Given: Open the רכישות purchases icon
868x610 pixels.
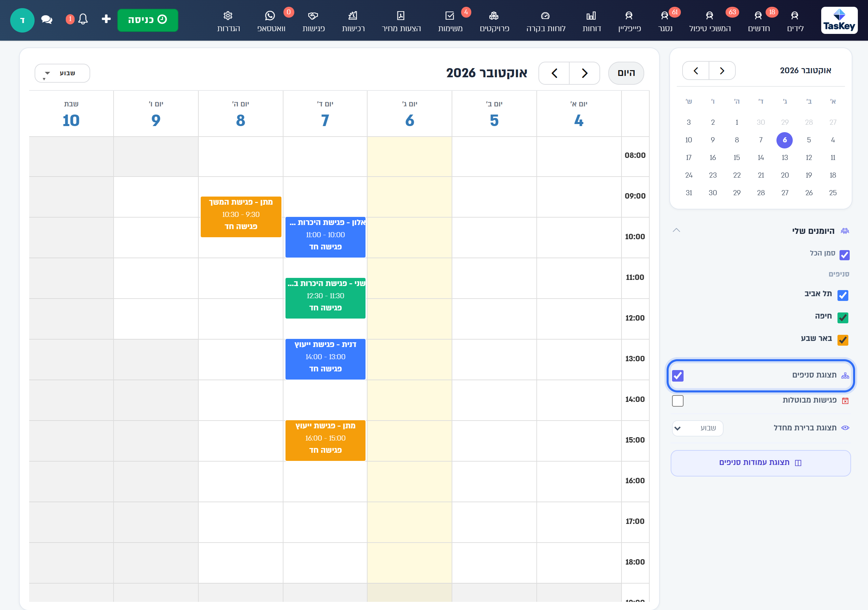Looking at the screenshot, I should pos(353,16).
